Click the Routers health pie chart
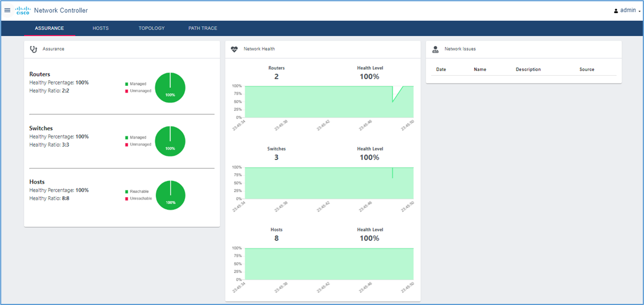The width and height of the screenshot is (644, 305). click(170, 87)
